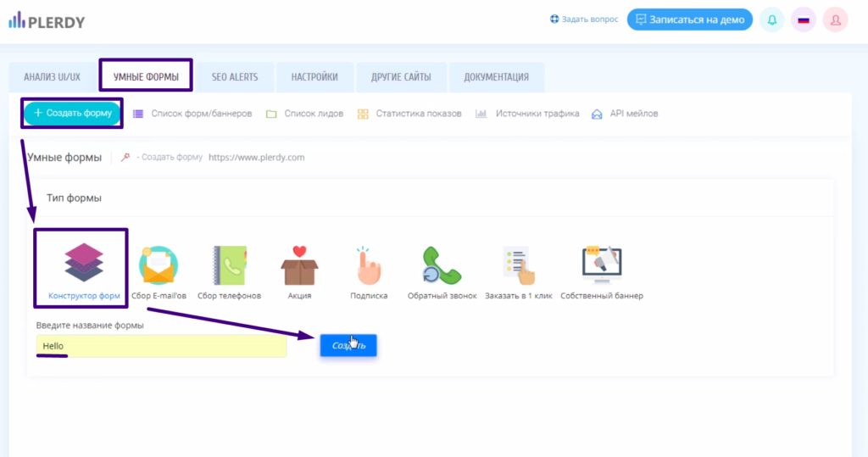868x457 pixels.
Task: Select the Обратный звонок green phone icon
Action: [441, 265]
